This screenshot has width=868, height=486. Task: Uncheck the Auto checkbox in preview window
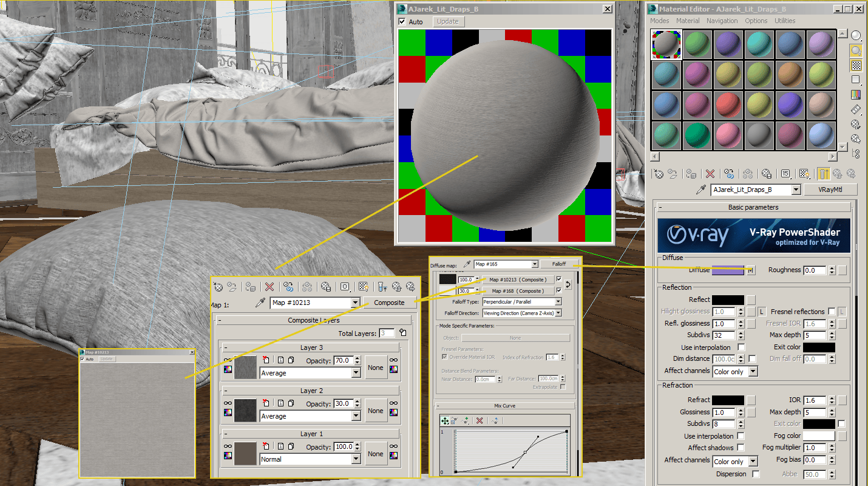pyautogui.click(x=402, y=21)
